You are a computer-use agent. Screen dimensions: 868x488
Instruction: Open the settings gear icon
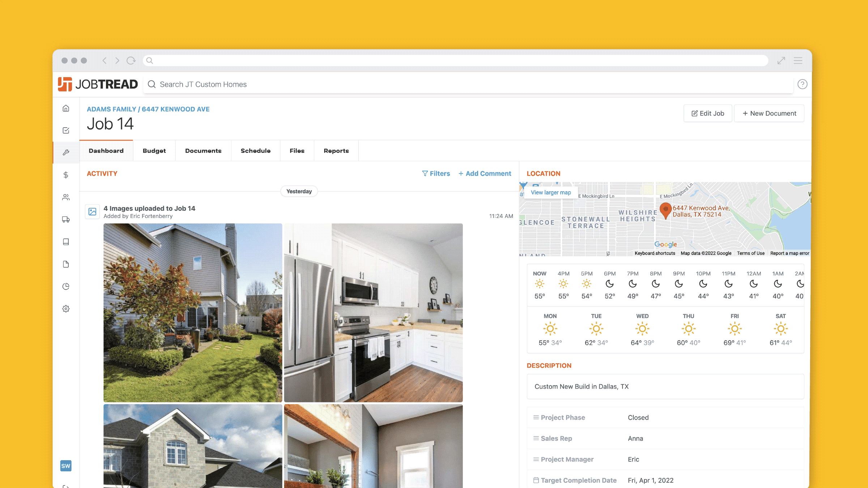(66, 309)
